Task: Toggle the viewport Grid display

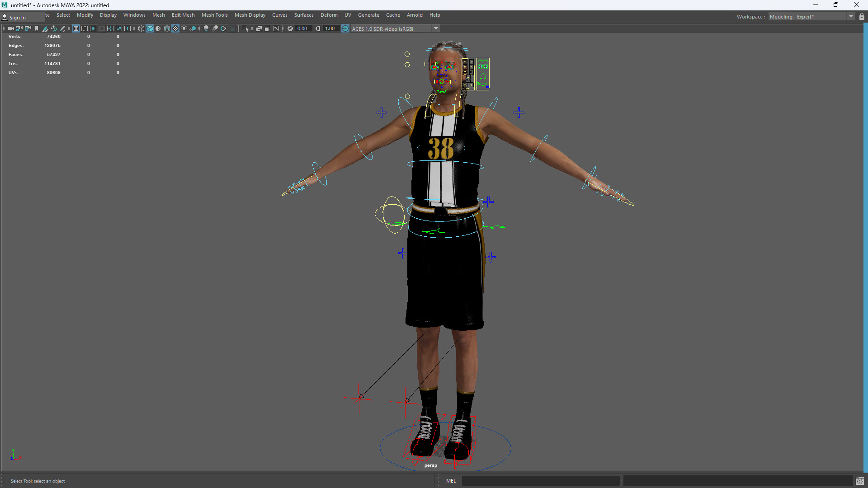Action: click(76, 28)
